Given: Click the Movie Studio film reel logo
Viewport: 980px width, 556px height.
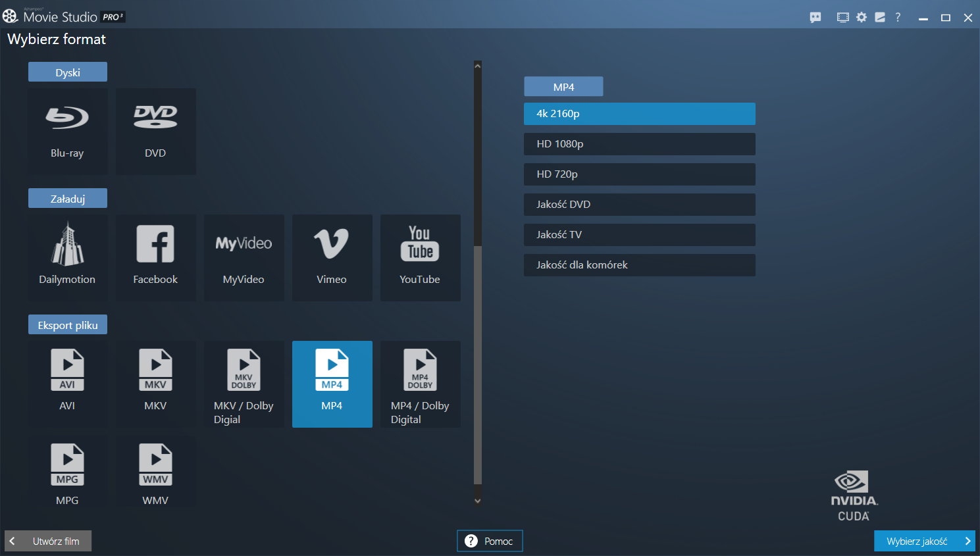Looking at the screenshot, I should pos(10,16).
